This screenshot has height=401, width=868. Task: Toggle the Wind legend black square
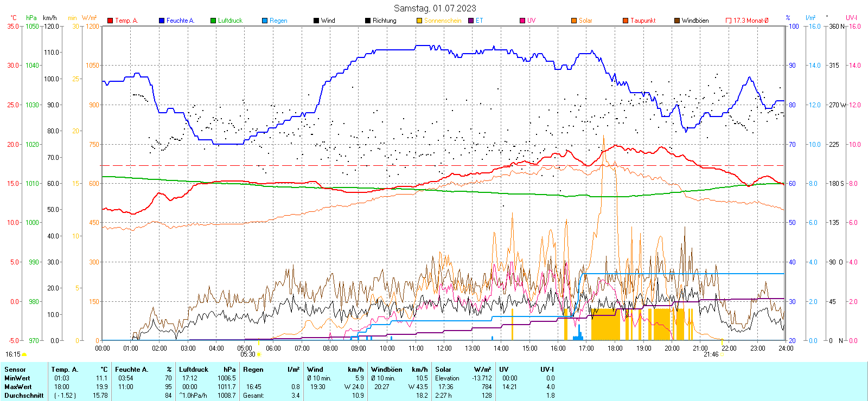tap(316, 21)
